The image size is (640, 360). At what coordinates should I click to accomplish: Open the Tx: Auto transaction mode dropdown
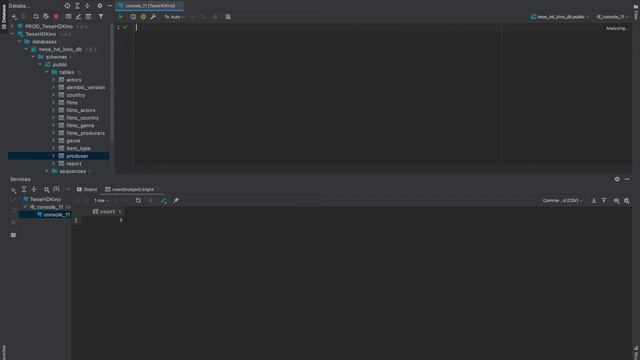click(174, 17)
